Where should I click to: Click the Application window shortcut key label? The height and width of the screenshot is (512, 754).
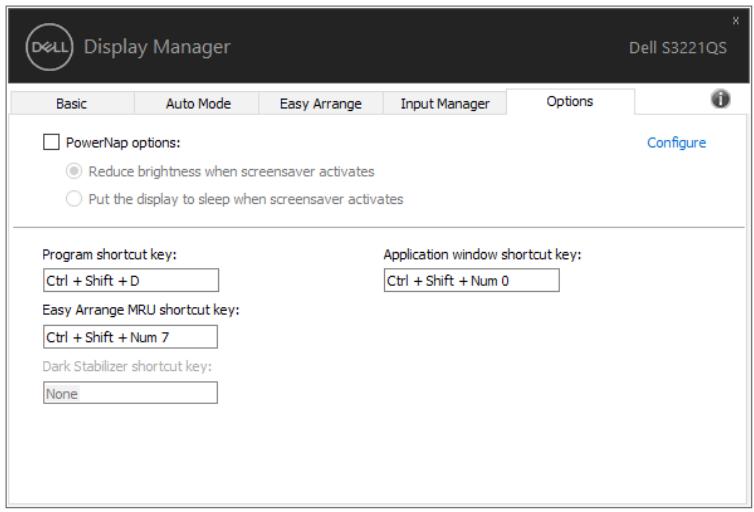coord(482,254)
